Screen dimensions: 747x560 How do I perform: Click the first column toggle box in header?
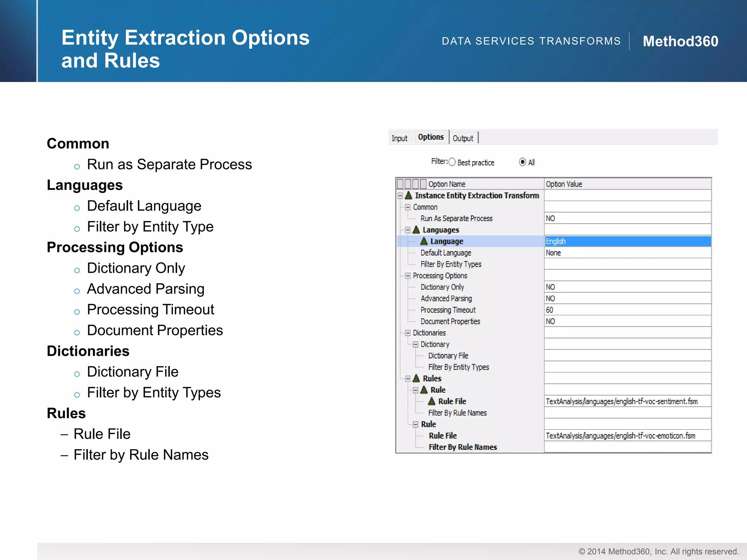click(x=400, y=184)
